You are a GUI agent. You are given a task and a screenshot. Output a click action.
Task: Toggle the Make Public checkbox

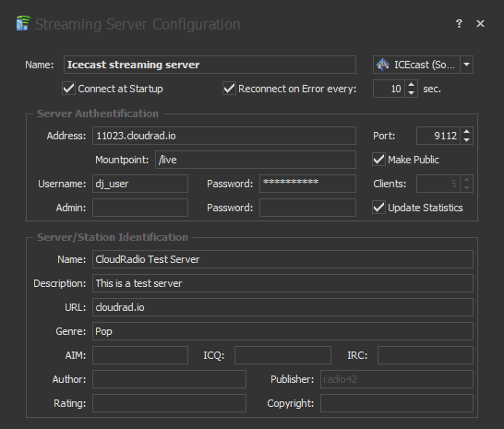click(378, 160)
